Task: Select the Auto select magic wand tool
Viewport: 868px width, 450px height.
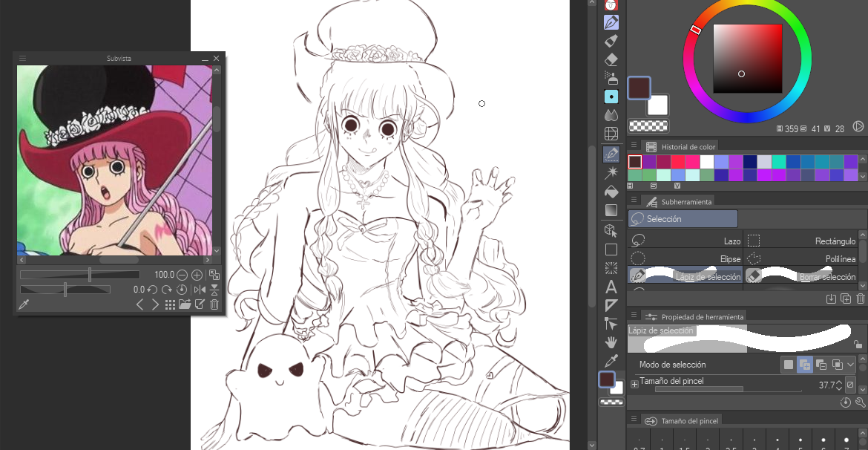Action: [x=611, y=173]
